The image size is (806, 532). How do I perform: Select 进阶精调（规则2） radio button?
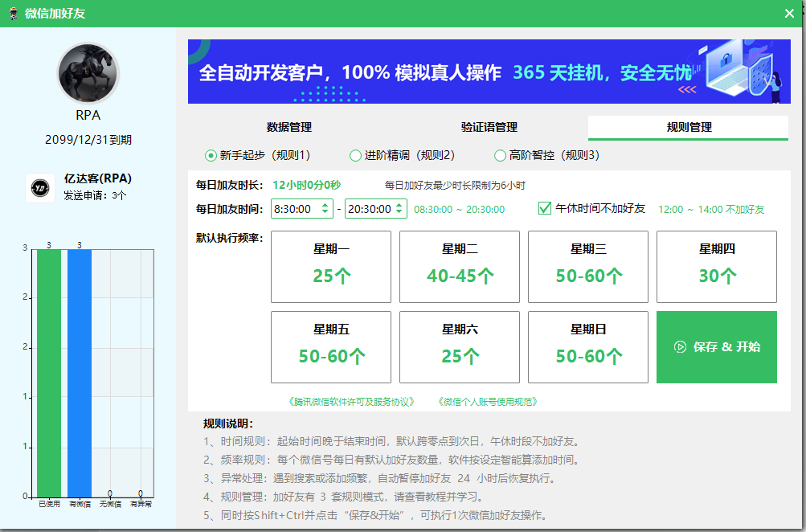click(x=355, y=155)
